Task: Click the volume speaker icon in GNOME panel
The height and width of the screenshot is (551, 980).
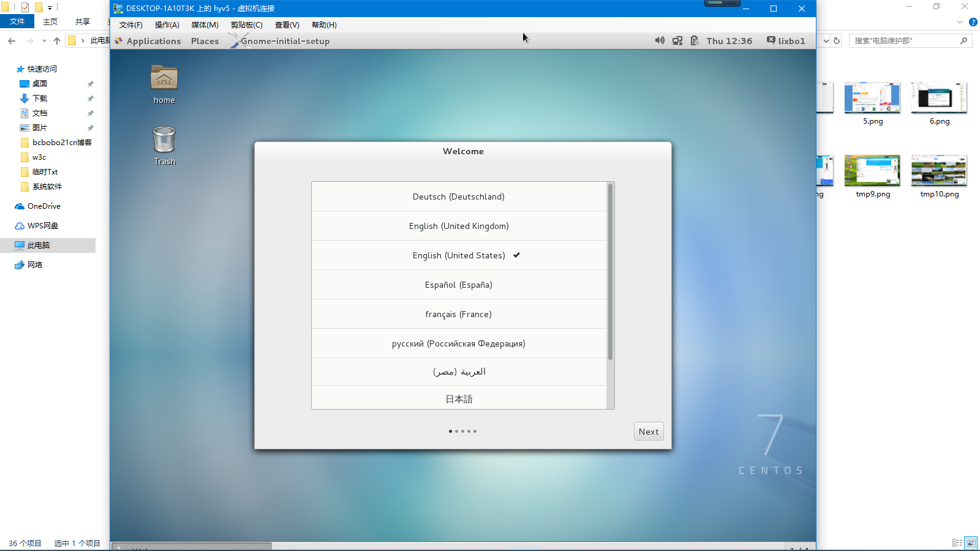Action: coord(660,40)
